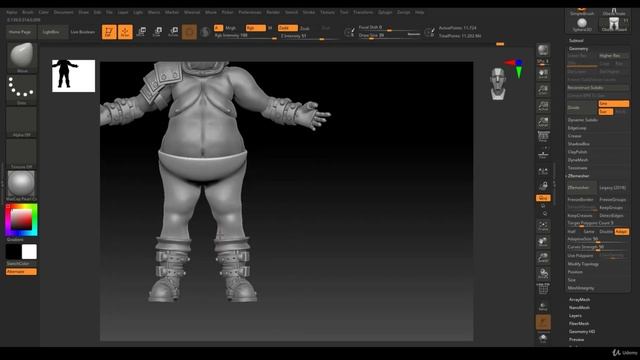The width and height of the screenshot is (640, 360).
Task: Expand the ArrayMesh palette section
Action: point(580,300)
